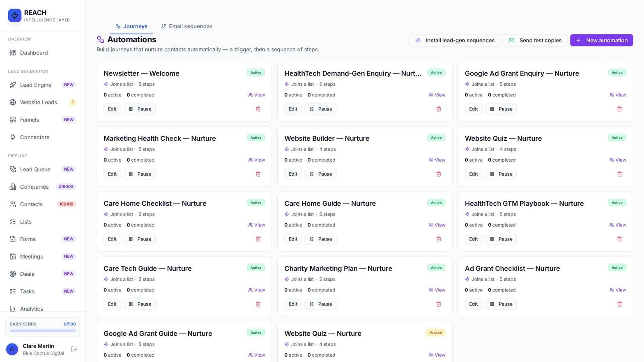
Task: Open Connectors in the sidebar
Action: (x=43, y=137)
